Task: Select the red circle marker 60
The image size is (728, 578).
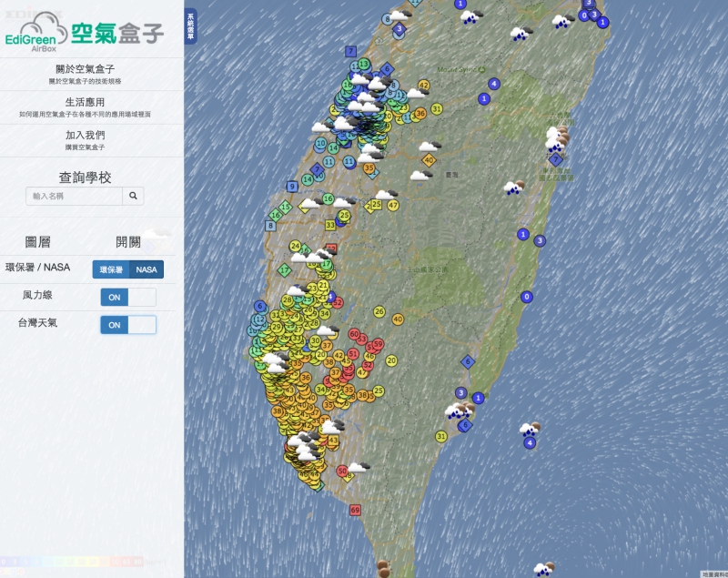Action: click(354, 334)
